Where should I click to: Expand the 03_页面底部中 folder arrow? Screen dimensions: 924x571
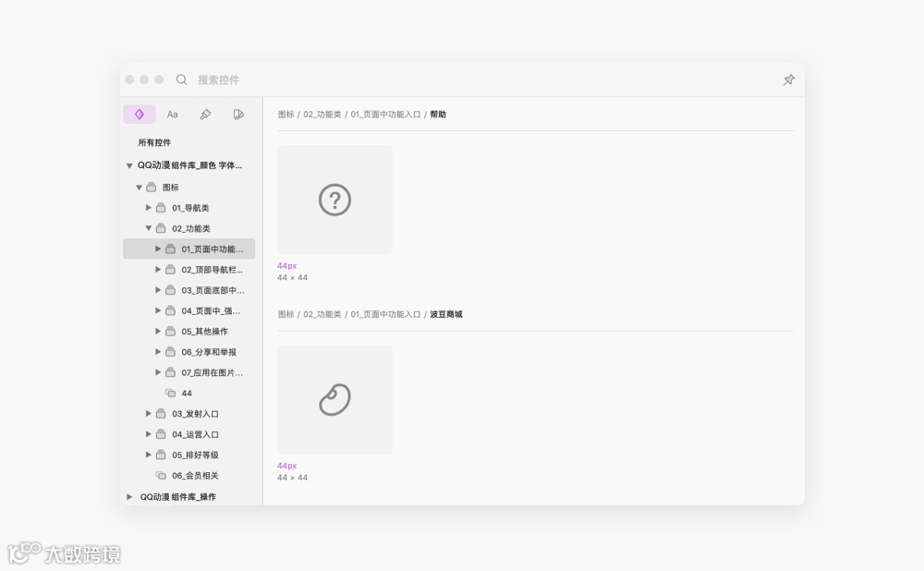coord(158,290)
